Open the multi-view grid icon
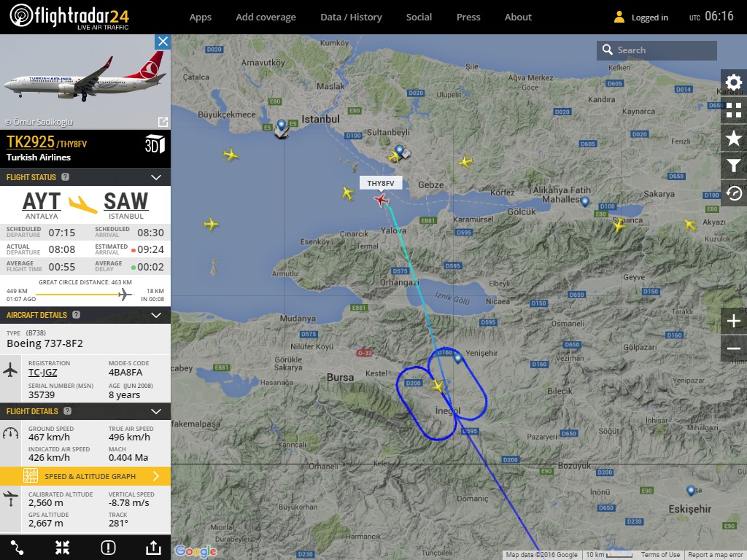This screenshot has height=560, width=747. coord(734,110)
